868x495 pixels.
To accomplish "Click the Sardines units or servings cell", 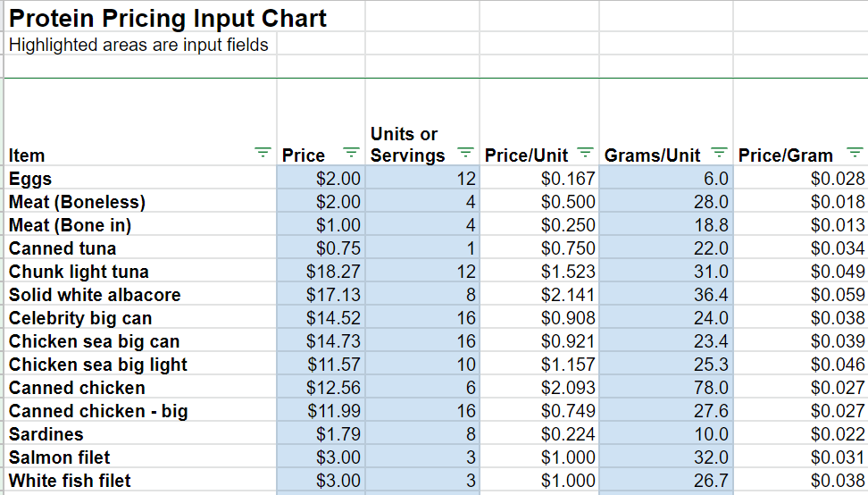I will [422, 434].
